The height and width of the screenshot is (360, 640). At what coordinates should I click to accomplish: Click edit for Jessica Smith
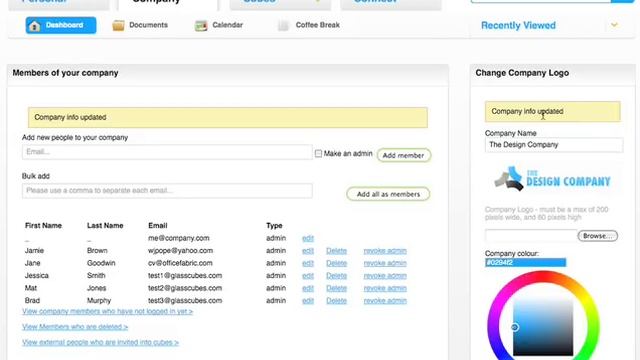308,276
